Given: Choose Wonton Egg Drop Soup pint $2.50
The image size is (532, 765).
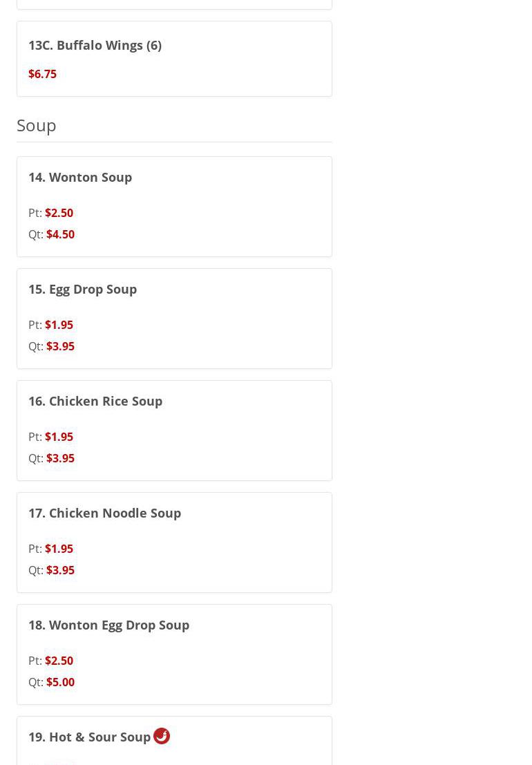Looking at the screenshot, I should pyautogui.click(x=59, y=661).
